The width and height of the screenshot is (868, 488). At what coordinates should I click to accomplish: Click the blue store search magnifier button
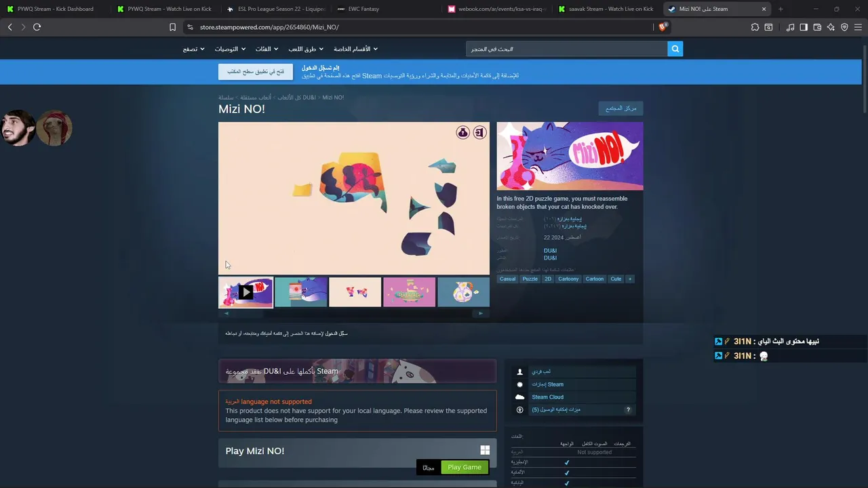[x=675, y=49]
